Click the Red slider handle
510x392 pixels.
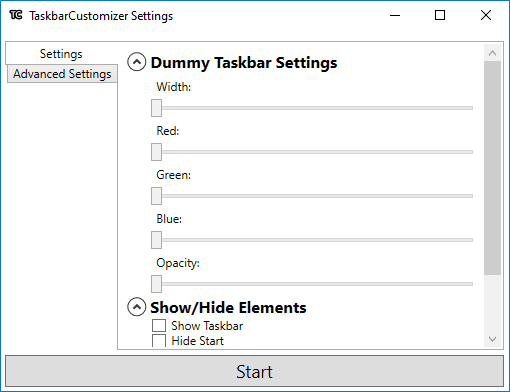pos(156,152)
